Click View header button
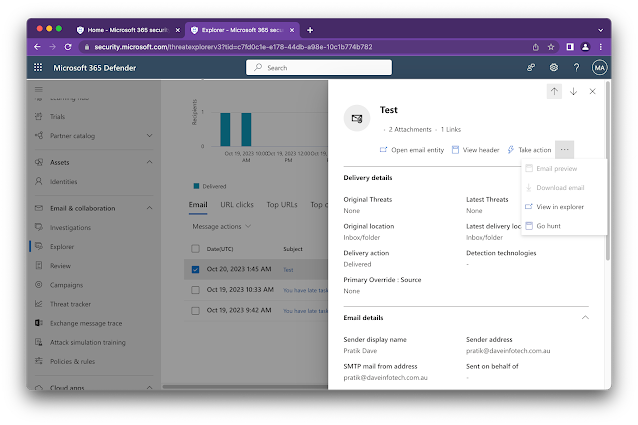 point(475,150)
